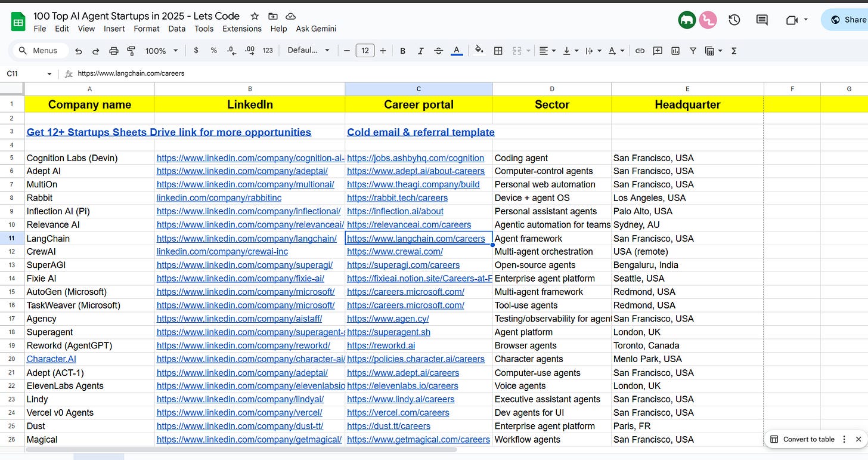Screen dimensions: 868x460
Task: Open the File menu
Action: (x=40, y=29)
